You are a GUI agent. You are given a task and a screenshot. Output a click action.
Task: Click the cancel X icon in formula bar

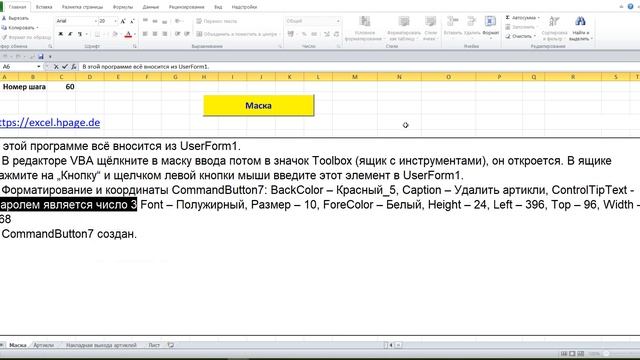coord(56,67)
